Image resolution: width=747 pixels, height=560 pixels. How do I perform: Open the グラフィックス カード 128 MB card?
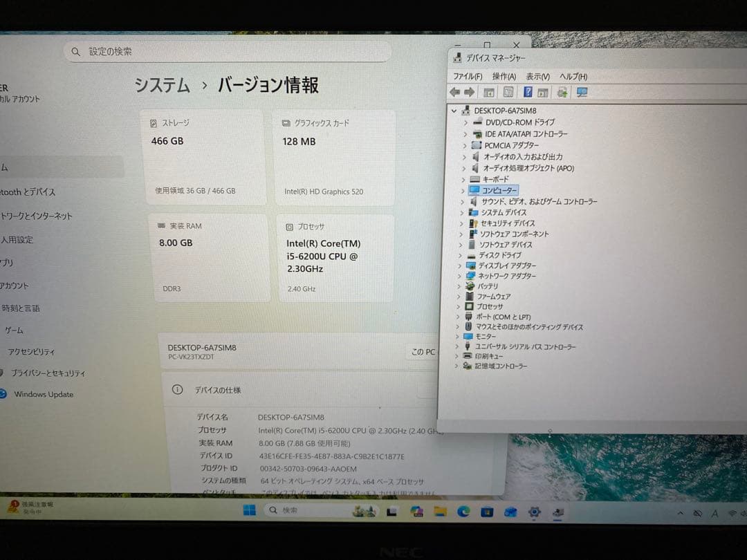tap(335, 158)
